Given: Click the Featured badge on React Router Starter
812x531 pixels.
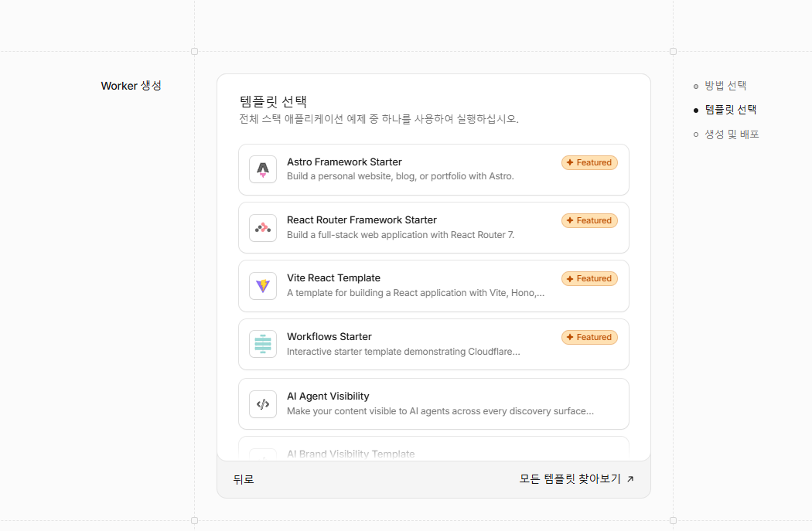Looking at the screenshot, I should [x=589, y=220].
